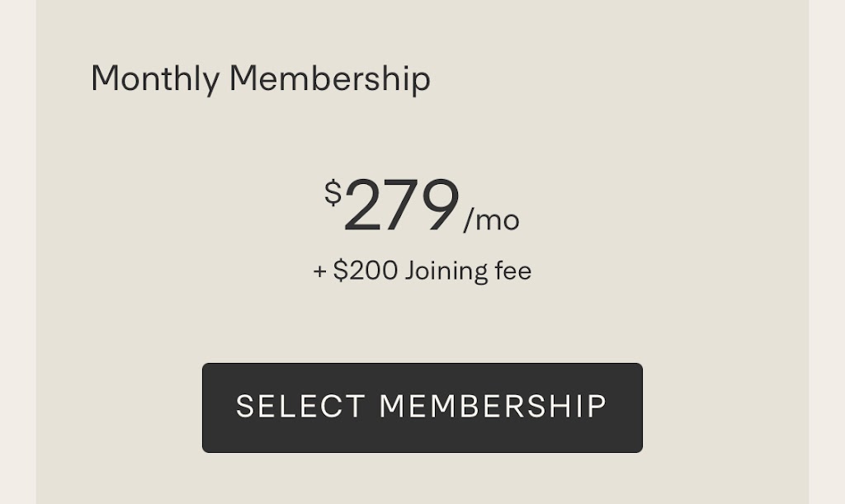
Task: Click the right rounded edge of the dark button
Action: (x=636, y=407)
